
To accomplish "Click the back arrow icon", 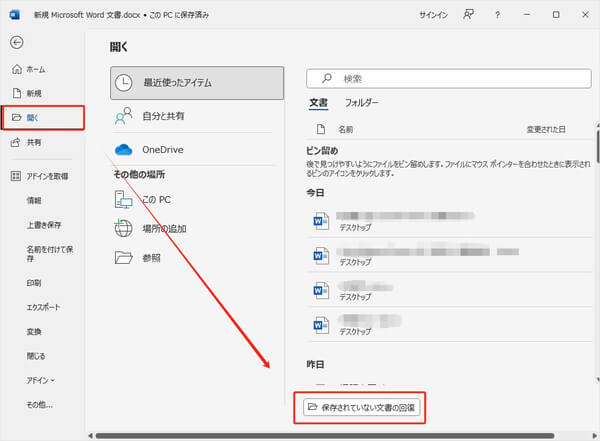I will point(16,42).
